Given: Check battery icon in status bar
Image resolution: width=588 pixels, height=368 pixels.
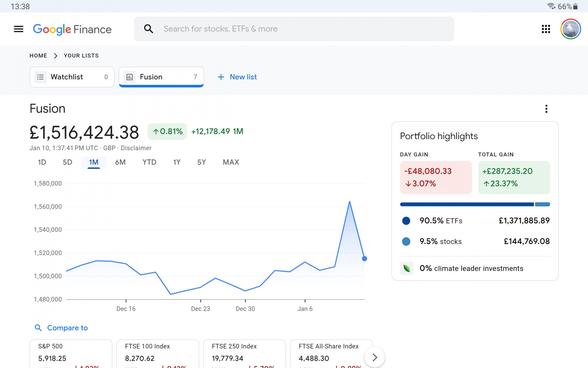Looking at the screenshot, I should pyautogui.click(x=576, y=6).
